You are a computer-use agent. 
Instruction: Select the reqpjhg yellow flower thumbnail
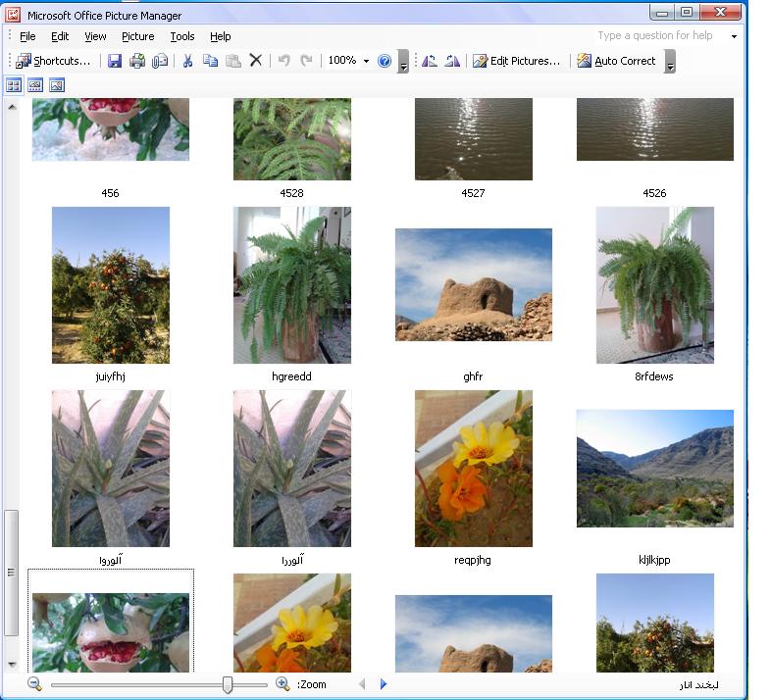(x=474, y=469)
